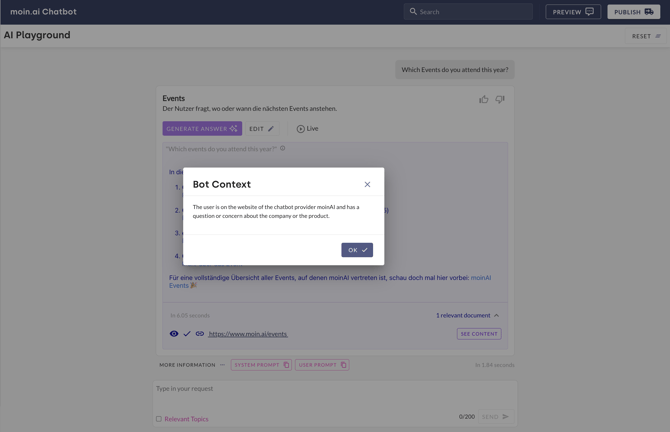
Task: Click the thumbs down icon
Action: 500,100
